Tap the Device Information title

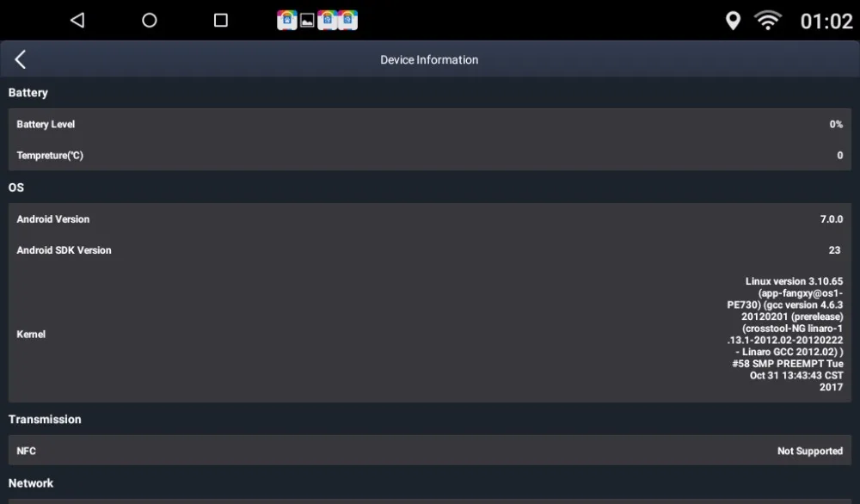pos(429,60)
